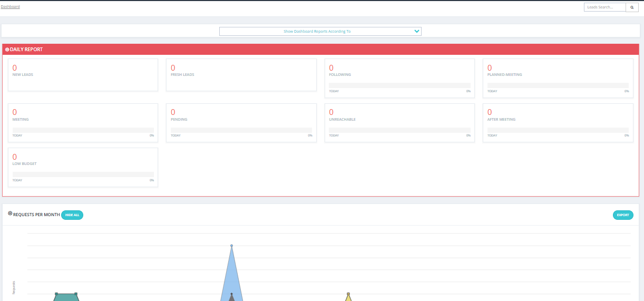
Task: Open the New Leads card
Action: [83, 75]
